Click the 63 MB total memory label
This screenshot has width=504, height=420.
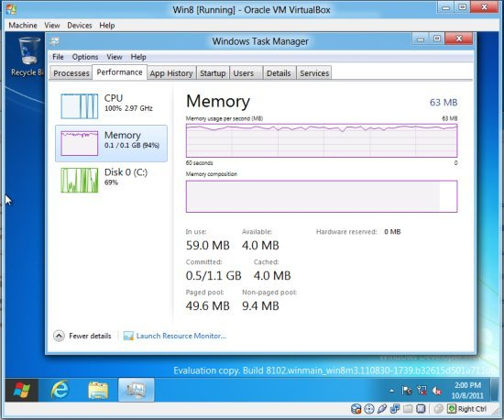444,103
